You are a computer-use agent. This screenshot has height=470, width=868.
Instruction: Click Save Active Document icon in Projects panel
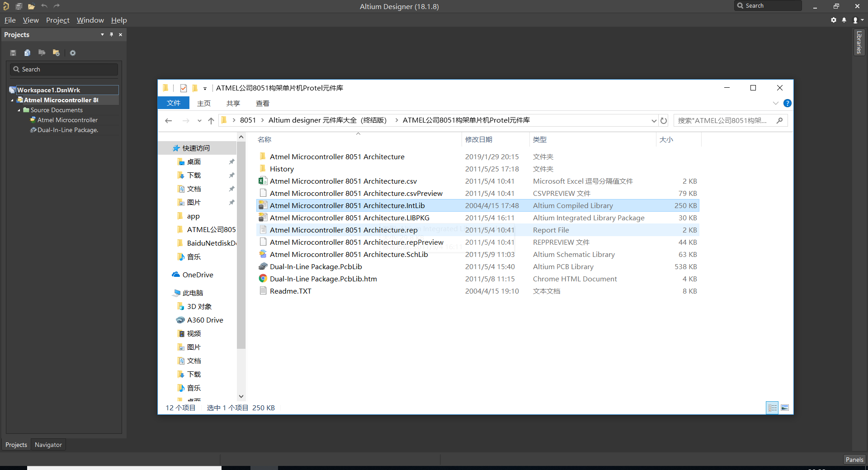coord(13,53)
